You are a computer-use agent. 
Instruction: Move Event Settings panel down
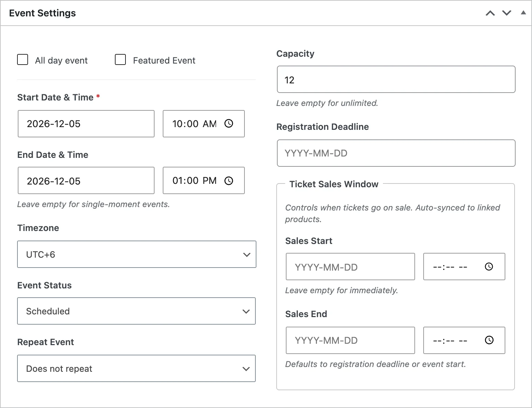(507, 13)
